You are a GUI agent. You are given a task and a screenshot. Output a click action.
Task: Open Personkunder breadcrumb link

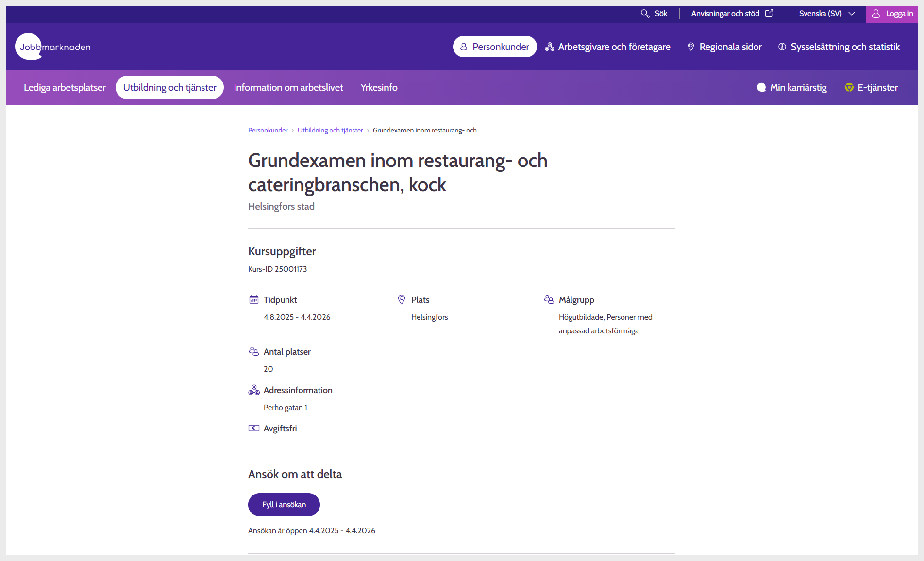click(268, 130)
